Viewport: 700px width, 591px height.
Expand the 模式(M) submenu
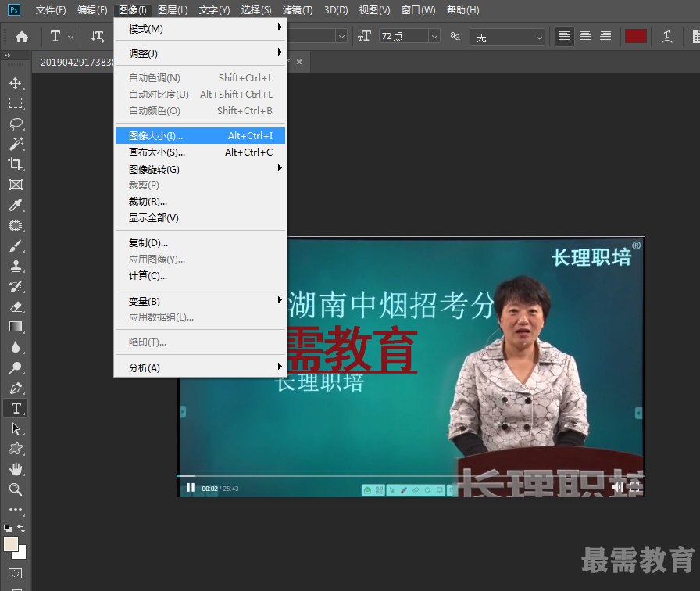(200, 29)
